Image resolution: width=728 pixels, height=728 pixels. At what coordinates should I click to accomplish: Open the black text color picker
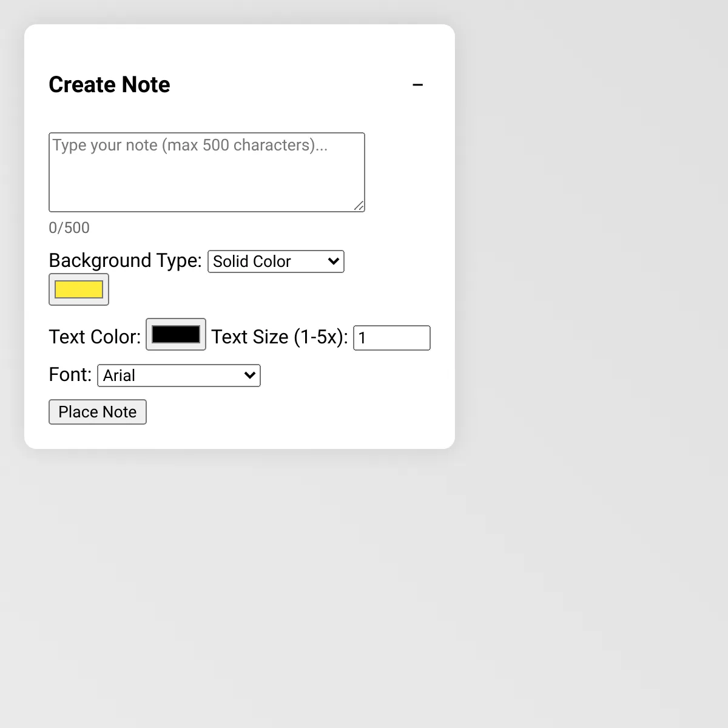176,334
